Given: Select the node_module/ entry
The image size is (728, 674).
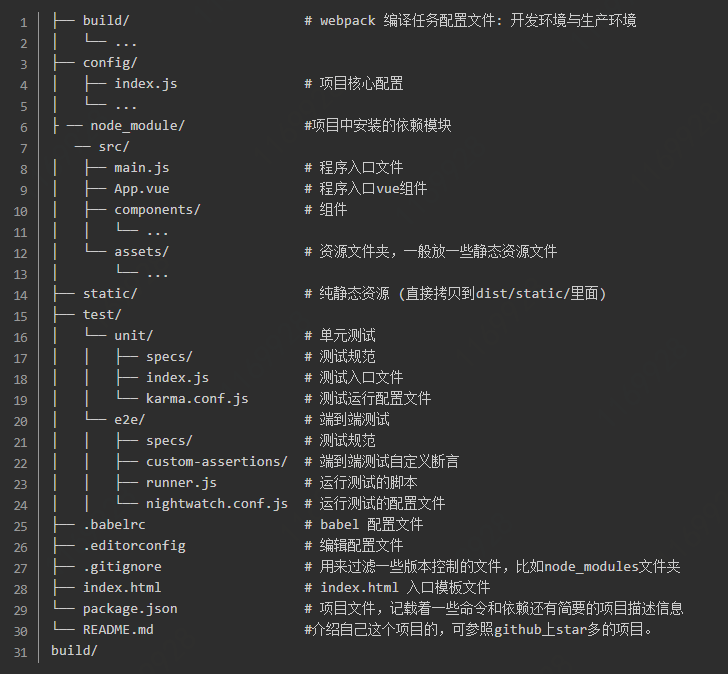Looking at the screenshot, I should [137, 126].
